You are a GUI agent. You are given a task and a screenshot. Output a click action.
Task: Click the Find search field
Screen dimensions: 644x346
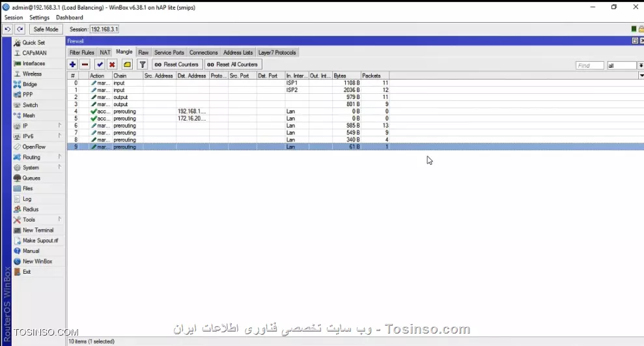pos(589,66)
